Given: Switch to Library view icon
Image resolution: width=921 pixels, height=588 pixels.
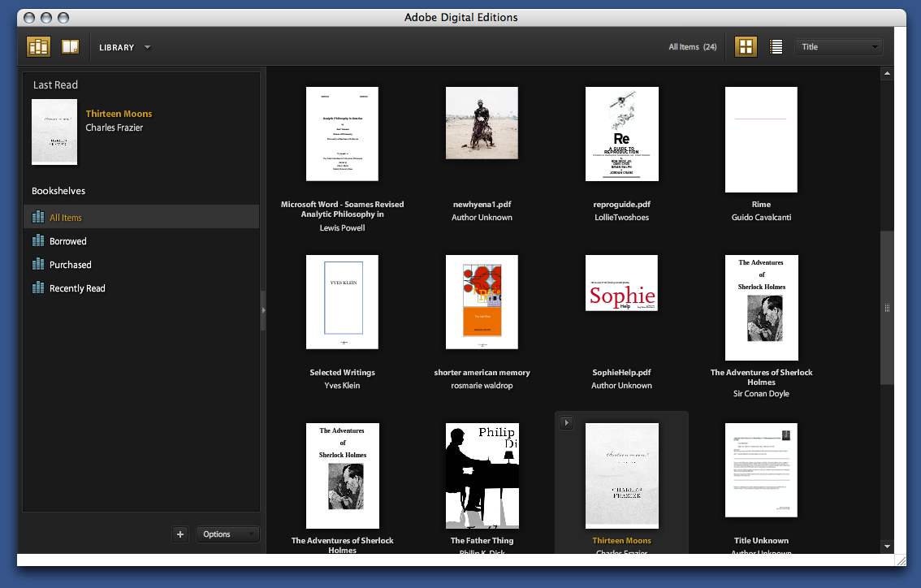Looking at the screenshot, I should [x=38, y=47].
